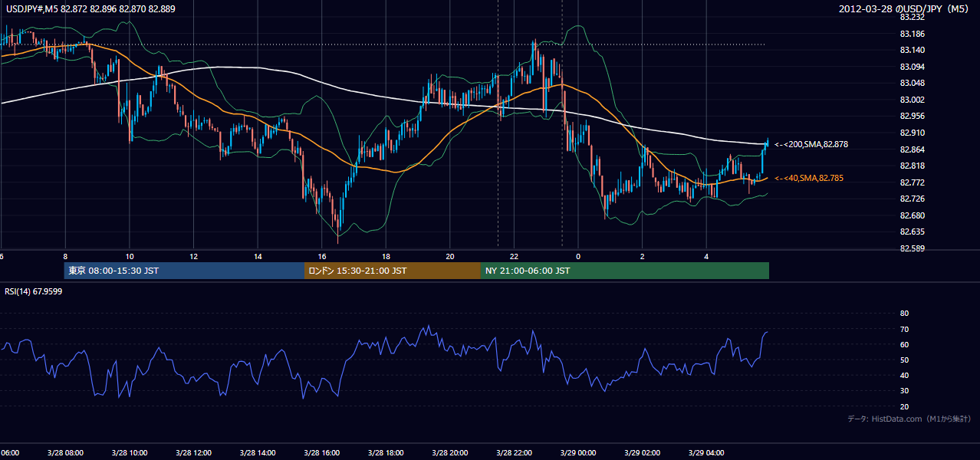This screenshot has height=460, width=980.
Task: Click the 3/28 22:00 date axis label
Action: point(514,452)
